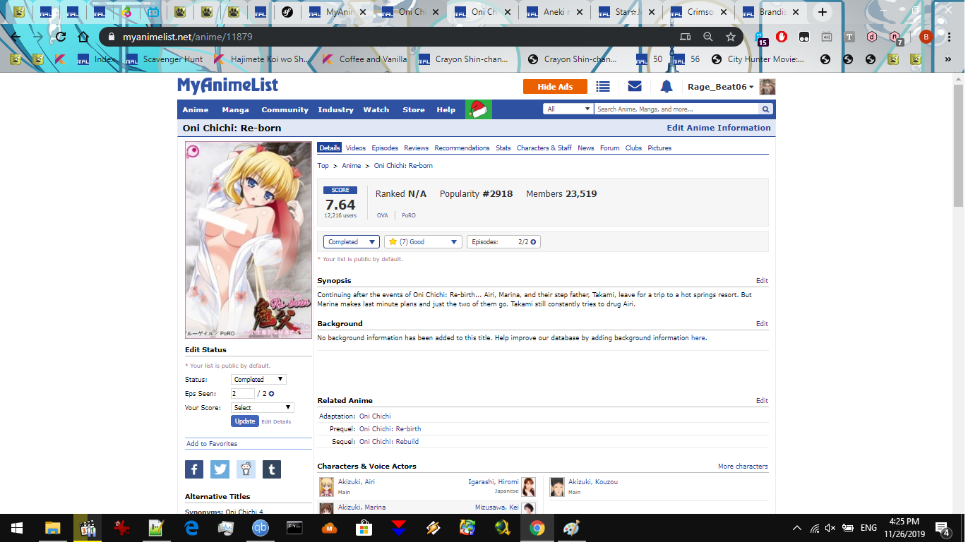Image resolution: width=980 pixels, height=559 pixels.
Task: Click the Chrome profile avatar B
Action: 926,37
